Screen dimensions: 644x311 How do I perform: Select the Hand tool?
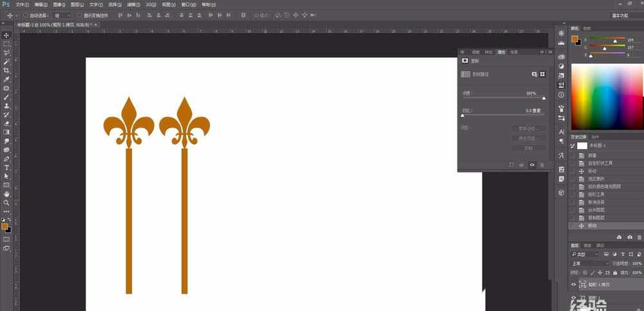(6, 194)
